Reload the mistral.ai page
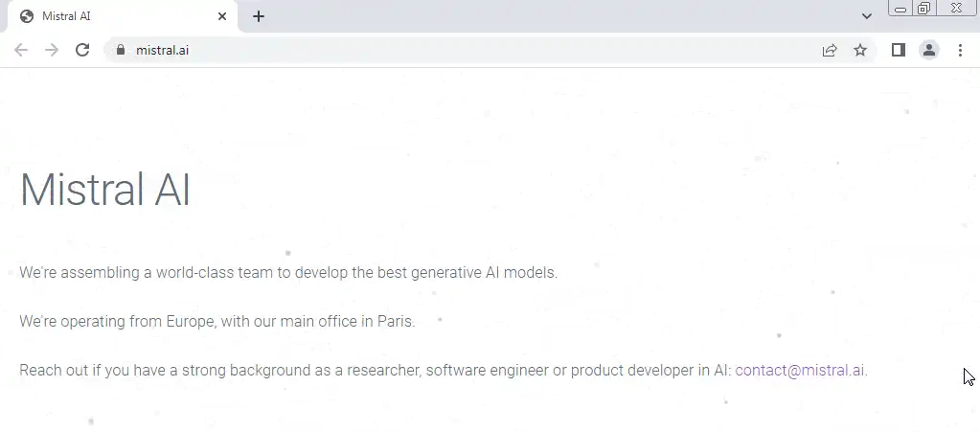Screen dimensions: 980x432 pyautogui.click(x=82, y=50)
